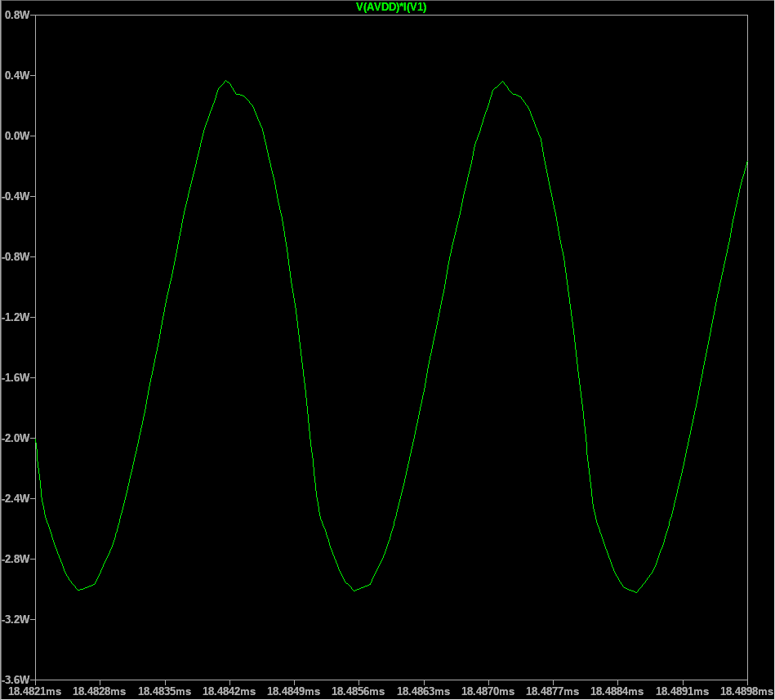This screenshot has height=700, width=775.
Task: Click the 18.4870ms time axis label
Action: coord(488,691)
